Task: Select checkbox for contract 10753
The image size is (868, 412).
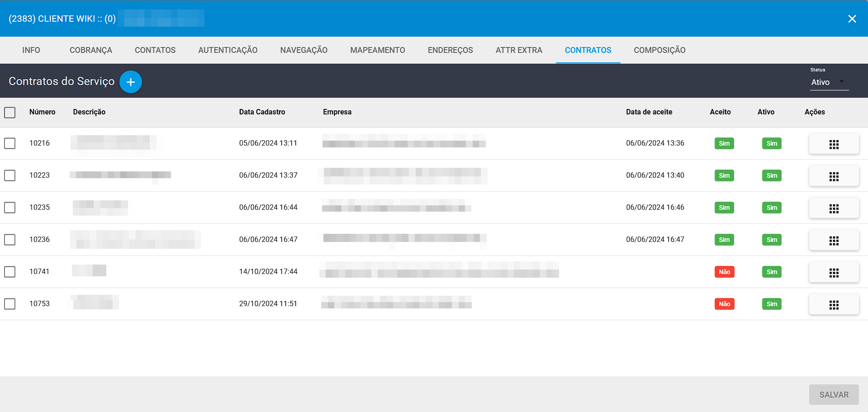Action: tap(10, 304)
